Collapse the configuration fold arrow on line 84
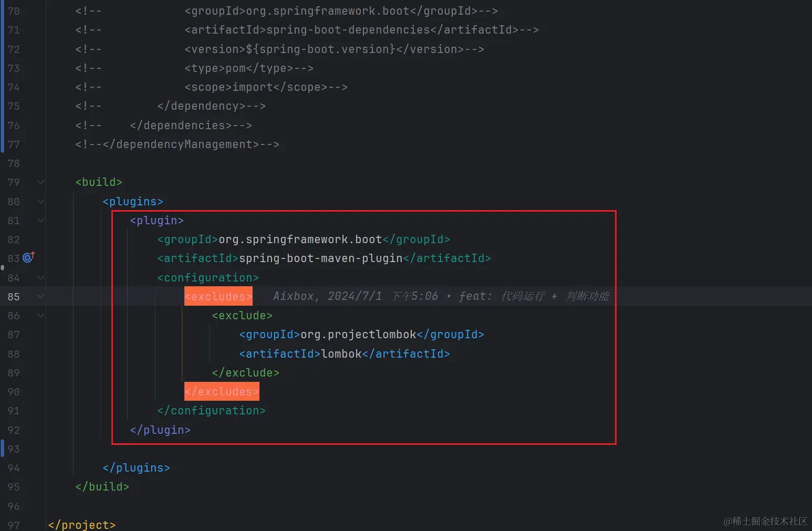The width and height of the screenshot is (812, 531). point(40,278)
